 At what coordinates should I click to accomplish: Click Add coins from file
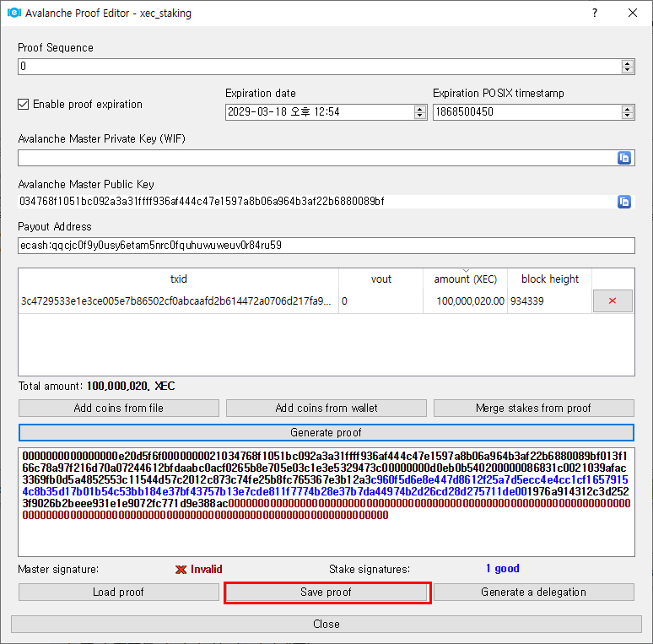pyautogui.click(x=119, y=408)
